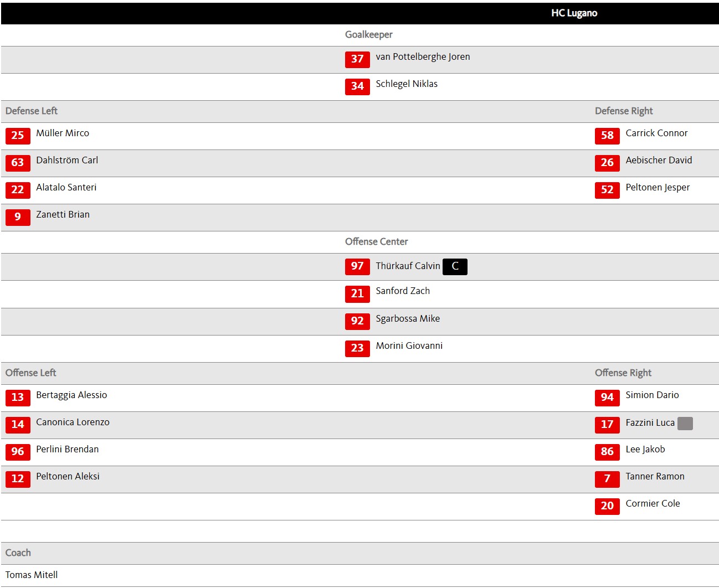Click the red number 37 badge
Image resolution: width=719 pixels, height=588 pixels.
(357, 59)
